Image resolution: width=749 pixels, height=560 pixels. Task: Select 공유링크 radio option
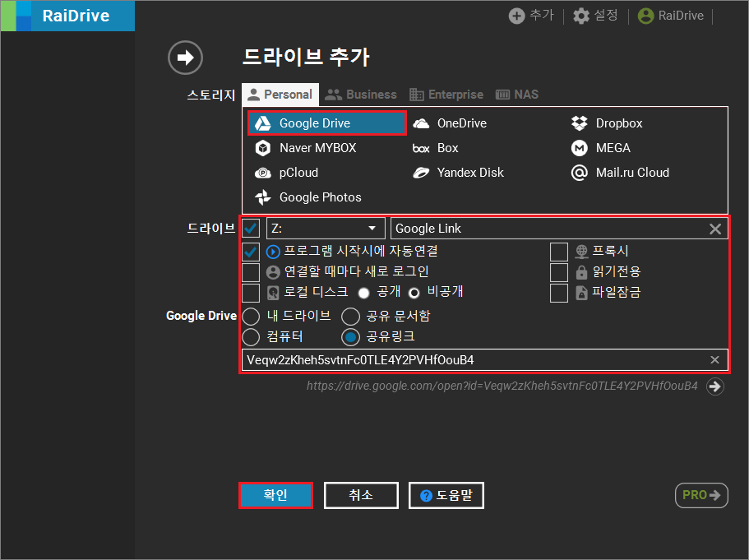pos(350,337)
